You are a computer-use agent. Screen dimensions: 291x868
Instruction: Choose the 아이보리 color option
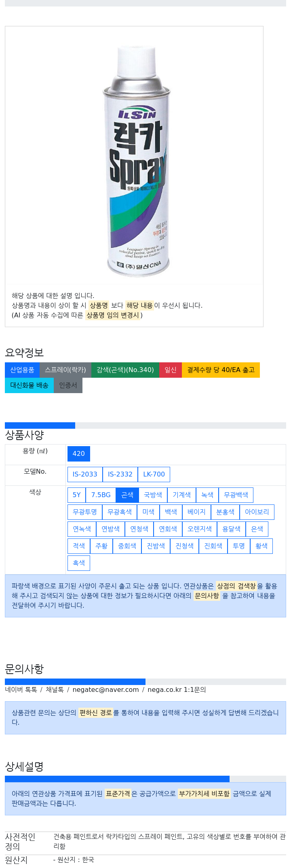[257, 512]
